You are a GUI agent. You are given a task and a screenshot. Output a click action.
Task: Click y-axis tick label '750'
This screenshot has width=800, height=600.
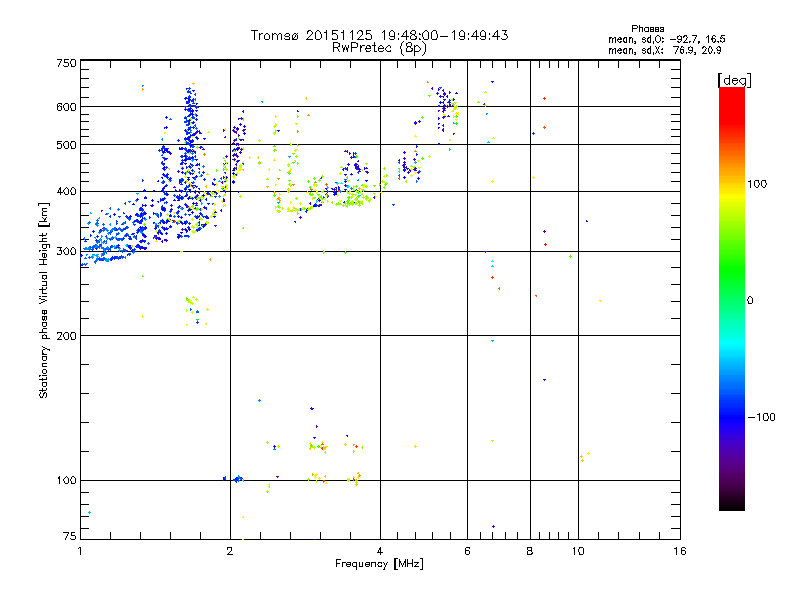[x=66, y=63]
